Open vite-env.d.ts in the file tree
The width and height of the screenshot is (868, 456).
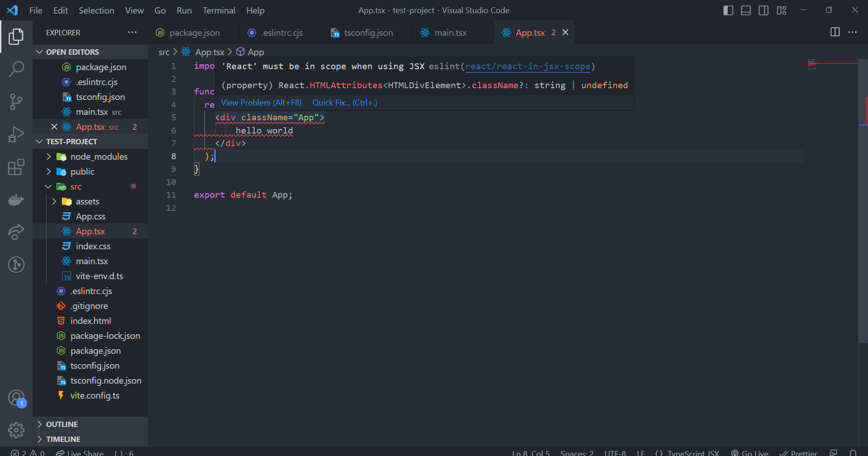pos(90,276)
